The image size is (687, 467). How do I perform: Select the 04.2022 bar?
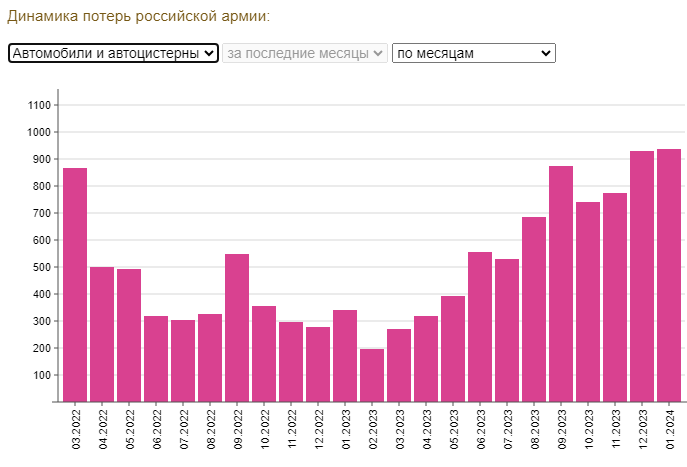pos(102,334)
